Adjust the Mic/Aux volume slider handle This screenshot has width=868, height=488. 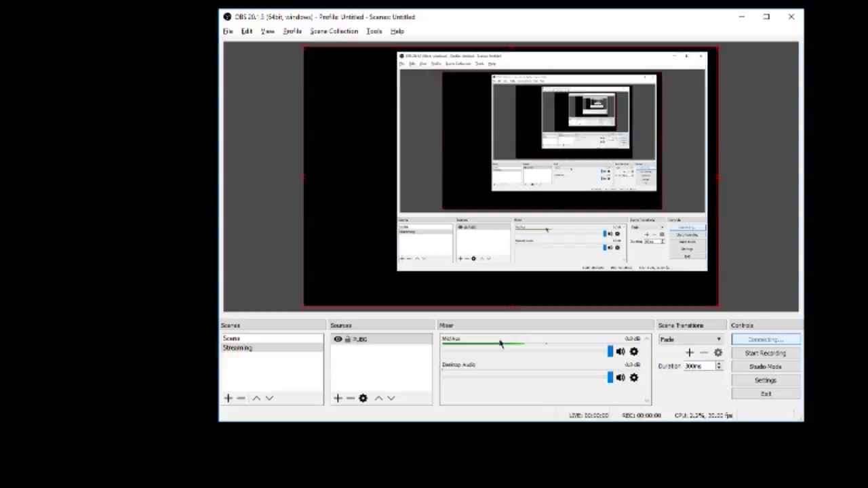(610, 351)
